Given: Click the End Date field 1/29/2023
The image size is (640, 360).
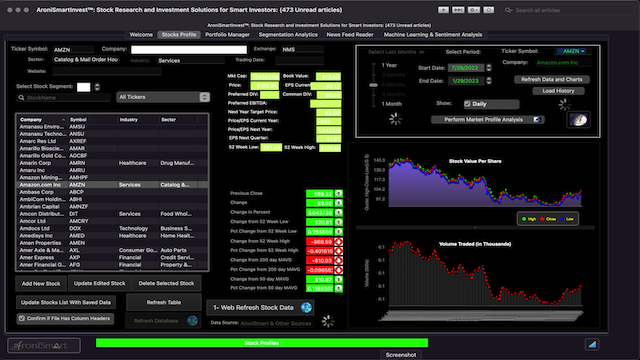Looking at the screenshot, I should coord(466,81).
